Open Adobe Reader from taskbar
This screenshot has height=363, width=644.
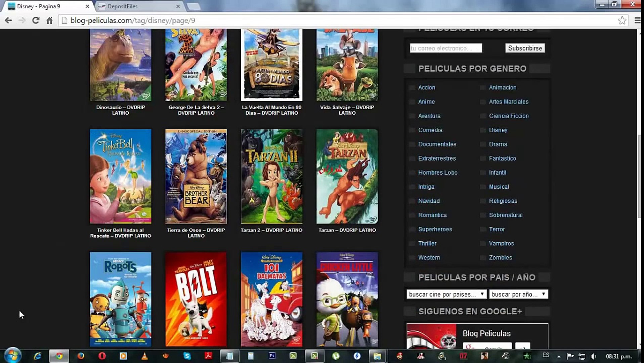tap(208, 356)
